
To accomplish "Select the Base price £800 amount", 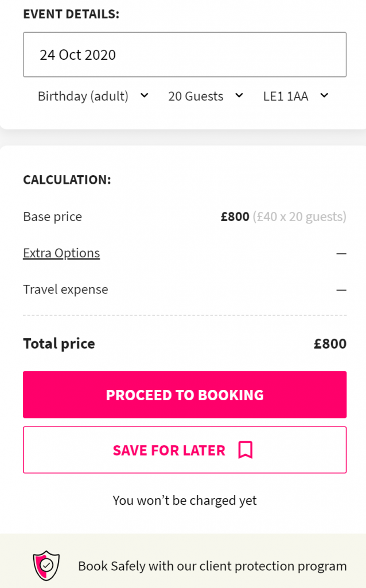I will point(235,217).
